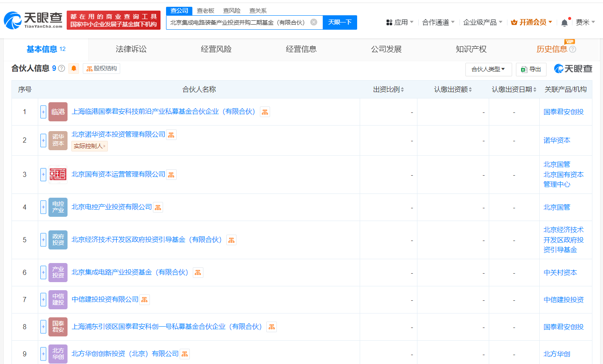This screenshot has width=603, height=364.
Task: Select the 查关系 search mode tab
Action: [x=258, y=11]
